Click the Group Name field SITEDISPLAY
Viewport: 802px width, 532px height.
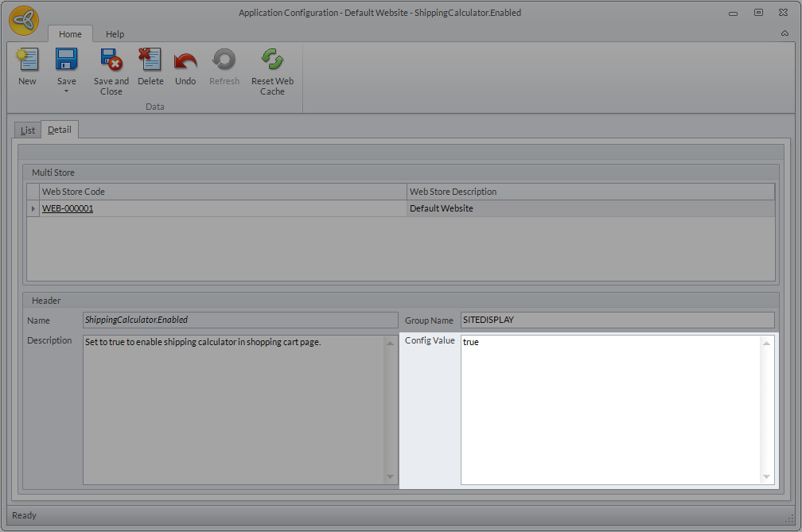[x=617, y=320]
